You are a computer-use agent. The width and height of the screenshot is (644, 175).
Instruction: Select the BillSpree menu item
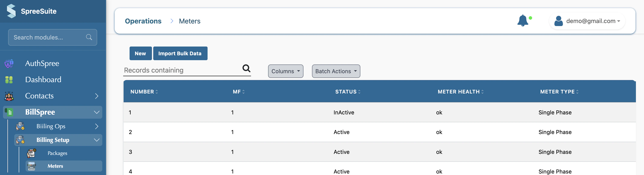[40, 112]
